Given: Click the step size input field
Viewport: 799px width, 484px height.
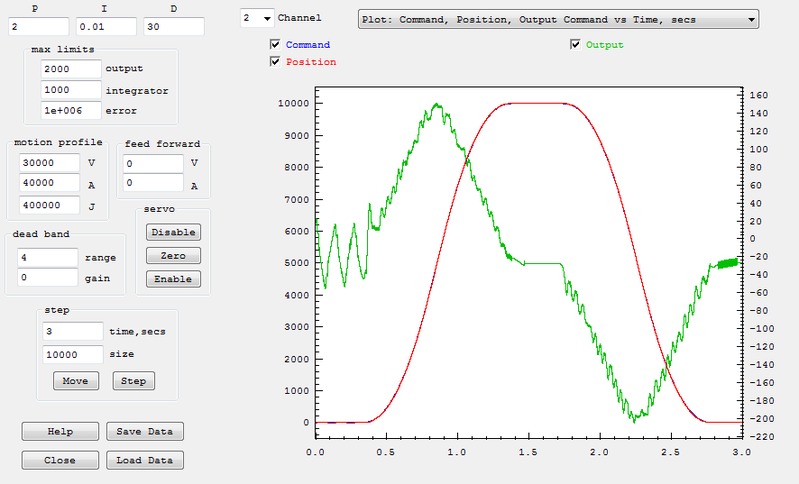Looking at the screenshot, I should pos(72,354).
